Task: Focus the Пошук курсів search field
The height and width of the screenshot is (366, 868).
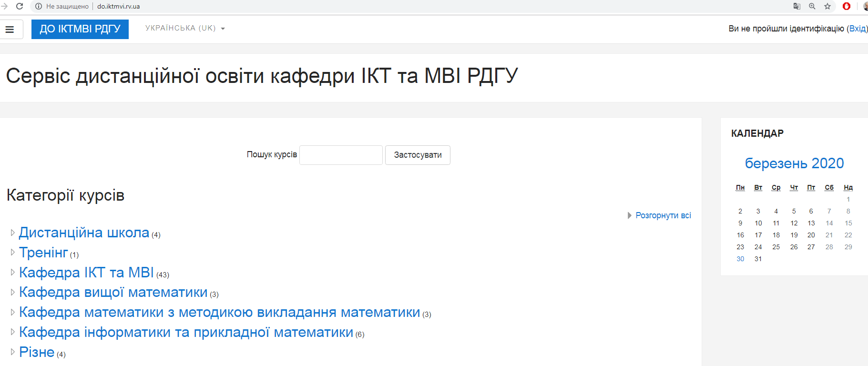Action: [341, 155]
